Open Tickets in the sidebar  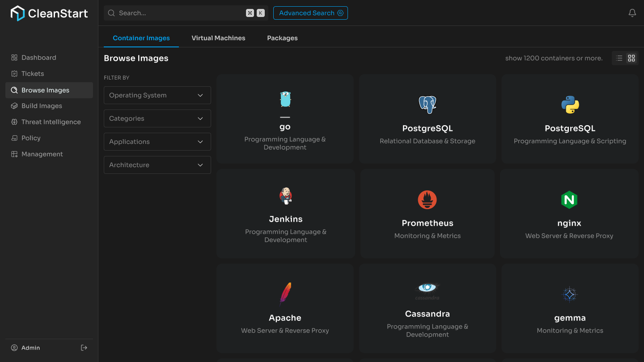49,74
